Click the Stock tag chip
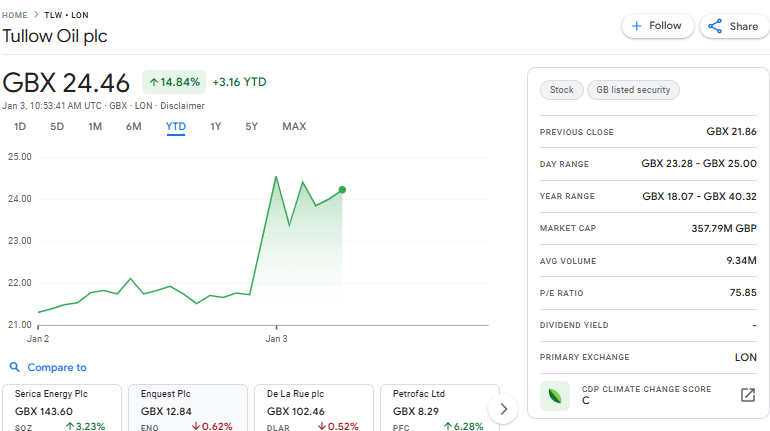The height and width of the screenshot is (431, 770). [562, 90]
